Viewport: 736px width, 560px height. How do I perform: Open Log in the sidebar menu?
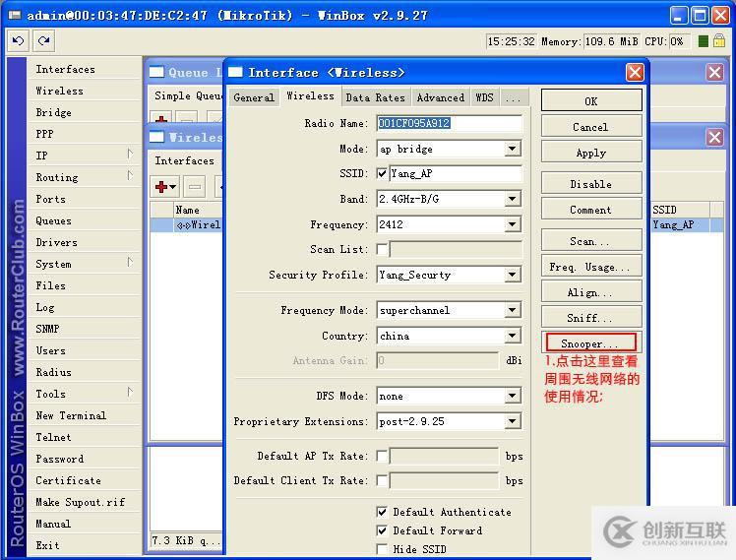(x=84, y=307)
